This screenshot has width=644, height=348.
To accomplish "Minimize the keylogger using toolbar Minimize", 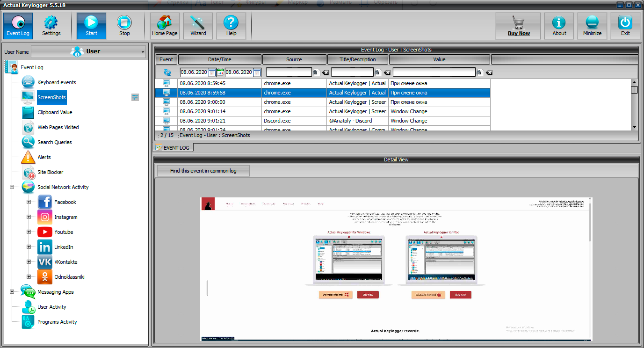I will coord(592,26).
